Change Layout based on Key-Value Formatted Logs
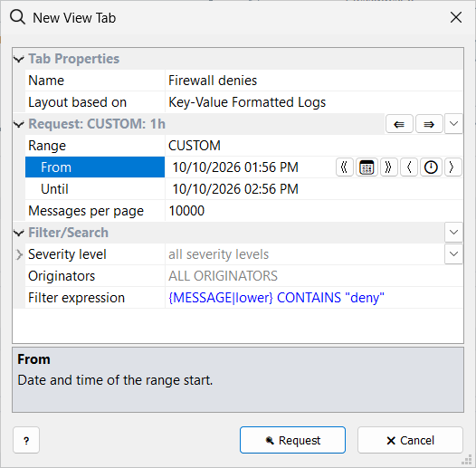Viewport: 476px width, 468px height. [x=314, y=102]
